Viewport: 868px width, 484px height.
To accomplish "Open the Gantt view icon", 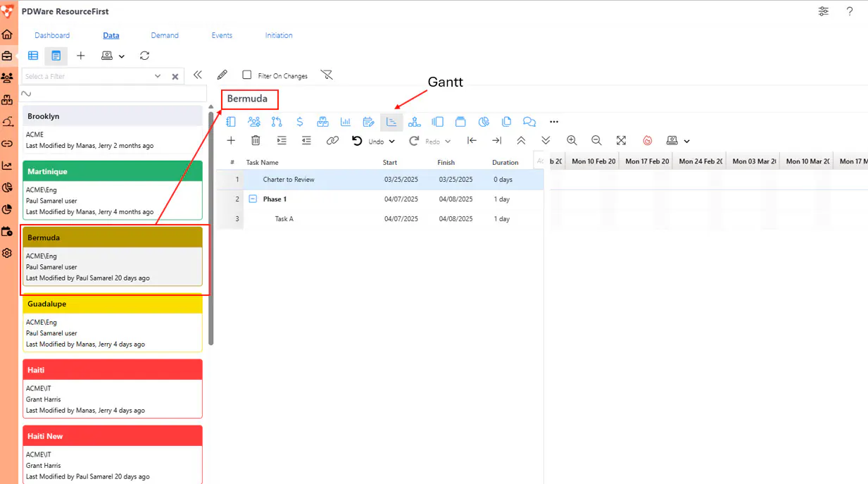I will coord(391,122).
